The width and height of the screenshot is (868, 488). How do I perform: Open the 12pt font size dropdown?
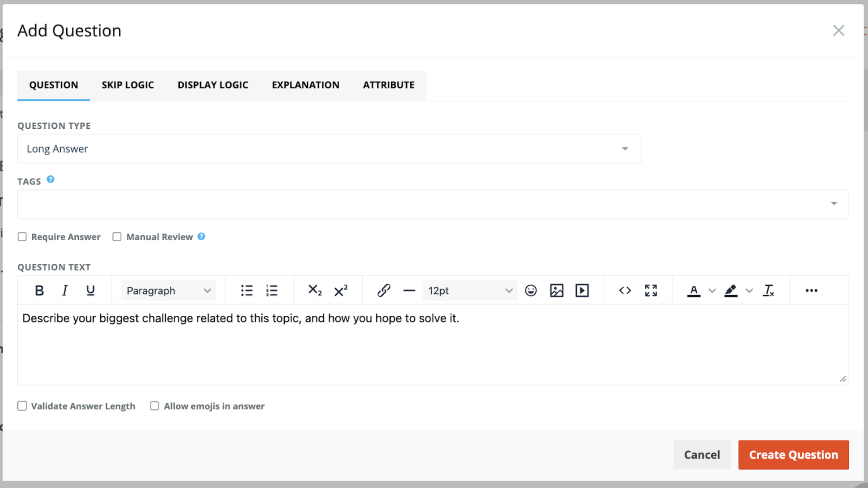click(469, 291)
